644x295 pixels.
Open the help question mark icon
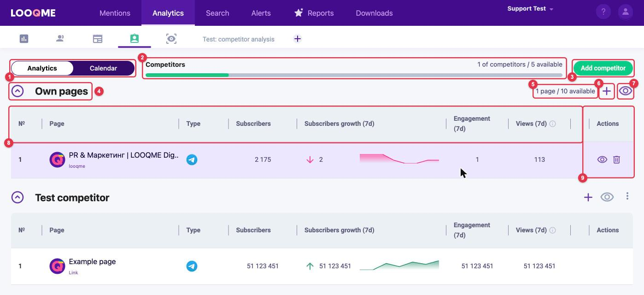tap(603, 12)
